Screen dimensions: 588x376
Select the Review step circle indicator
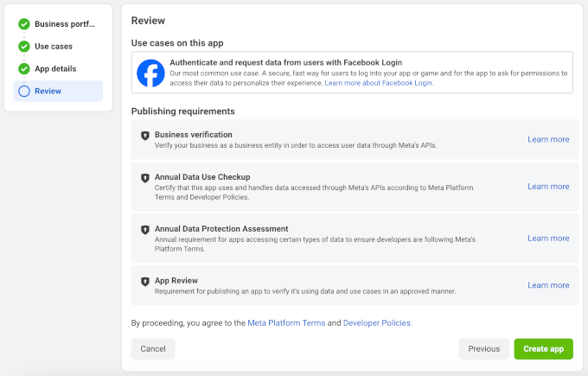[24, 91]
